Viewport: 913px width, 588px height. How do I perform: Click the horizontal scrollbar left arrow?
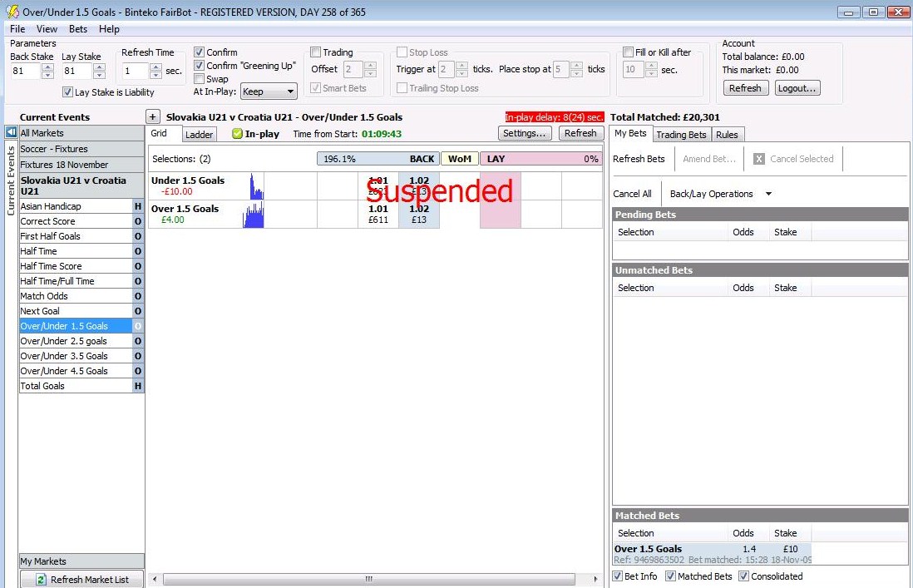pyautogui.click(x=155, y=579)
